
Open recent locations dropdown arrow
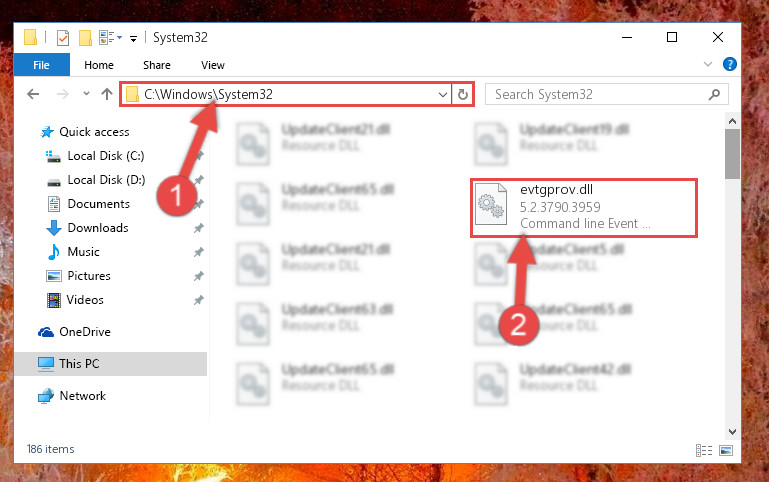(86, 93)
